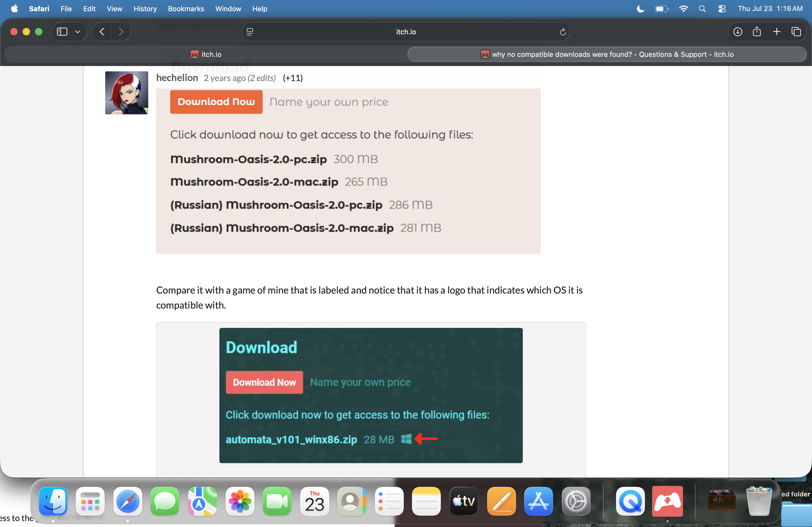Open the File menu
Screen dimensions: 812x527
(66, 9)
